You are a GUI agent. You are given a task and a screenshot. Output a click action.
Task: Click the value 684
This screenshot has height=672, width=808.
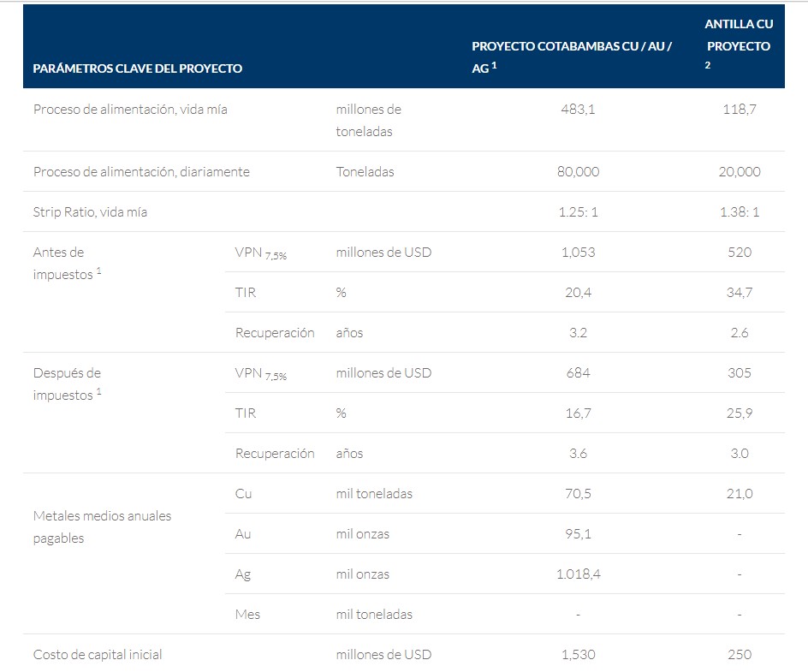coord(578,372)
